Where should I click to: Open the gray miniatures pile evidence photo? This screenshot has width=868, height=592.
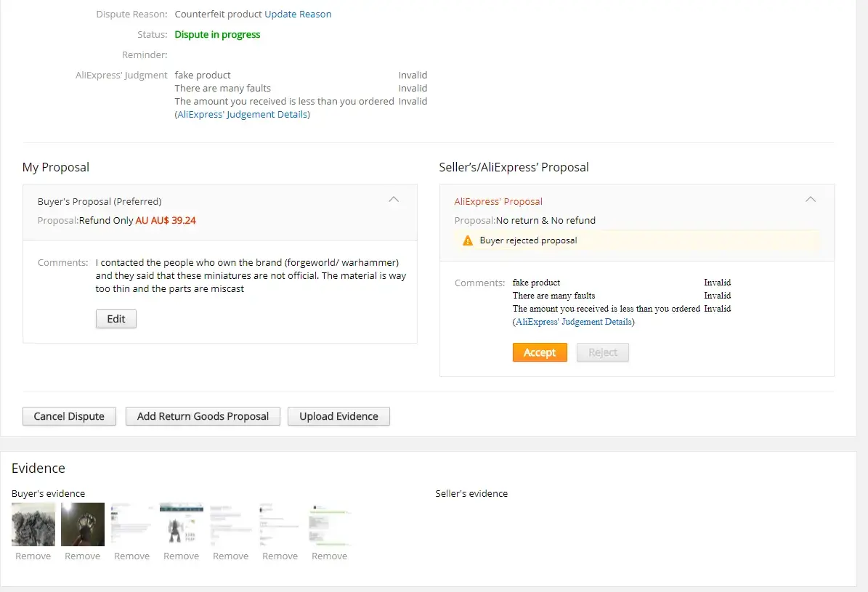pos(33,524)
